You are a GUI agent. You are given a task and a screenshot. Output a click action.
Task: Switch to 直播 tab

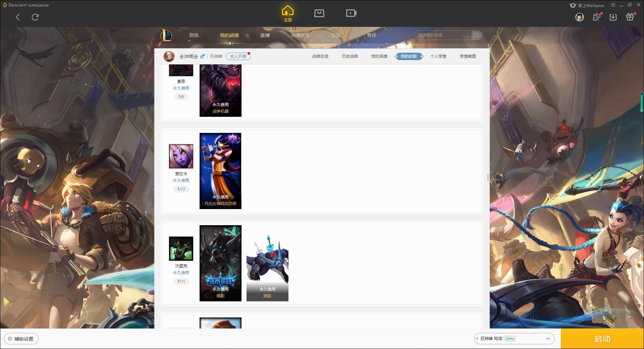[x=265, y=35]
